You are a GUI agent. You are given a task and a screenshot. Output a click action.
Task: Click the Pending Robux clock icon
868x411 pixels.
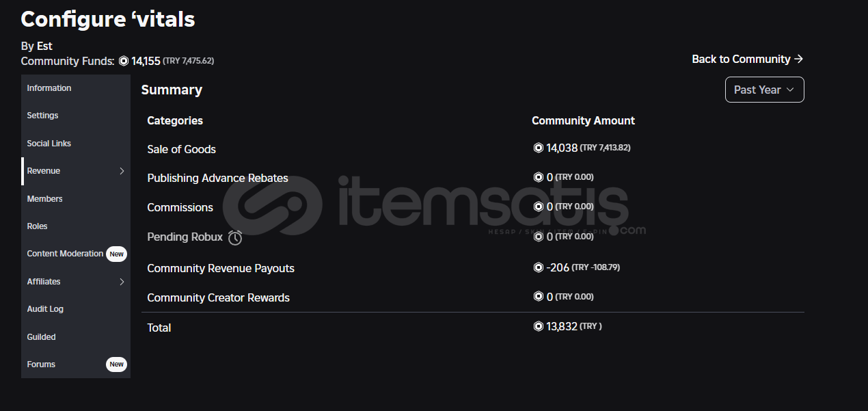pyautogui.click(x=235, y=237)
